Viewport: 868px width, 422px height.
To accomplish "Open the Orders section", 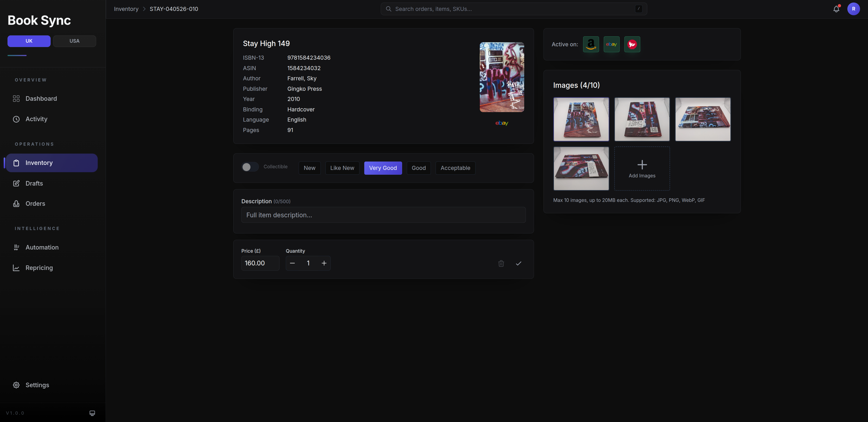I will 35,204.
